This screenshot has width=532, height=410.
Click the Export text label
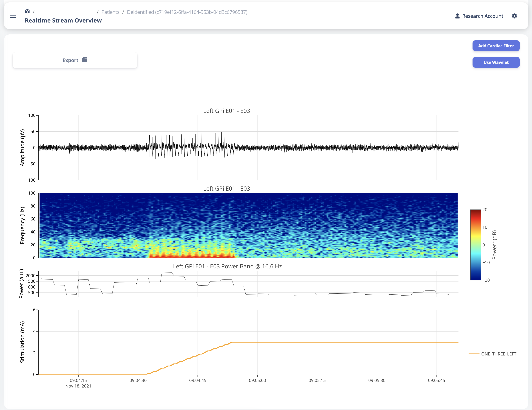(x=70, y=60)
